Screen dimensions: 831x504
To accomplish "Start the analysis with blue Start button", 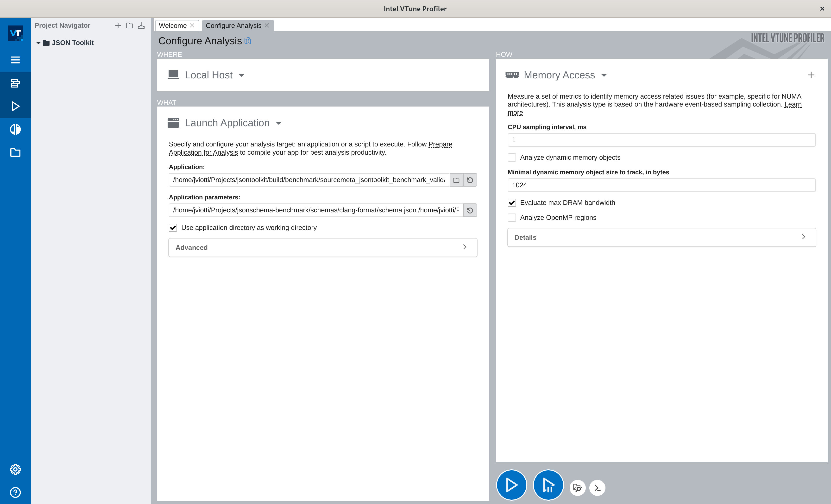I will 511,485.
